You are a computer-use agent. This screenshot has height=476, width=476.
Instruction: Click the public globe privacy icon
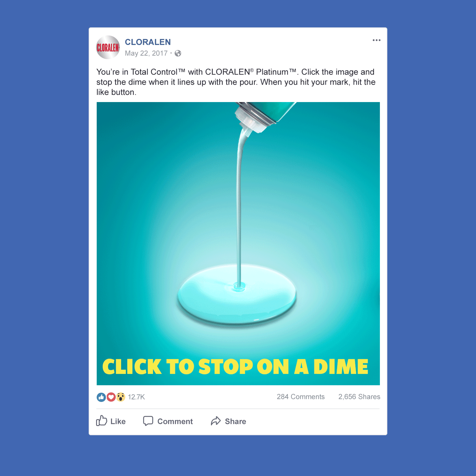click(x=178, y=53)
